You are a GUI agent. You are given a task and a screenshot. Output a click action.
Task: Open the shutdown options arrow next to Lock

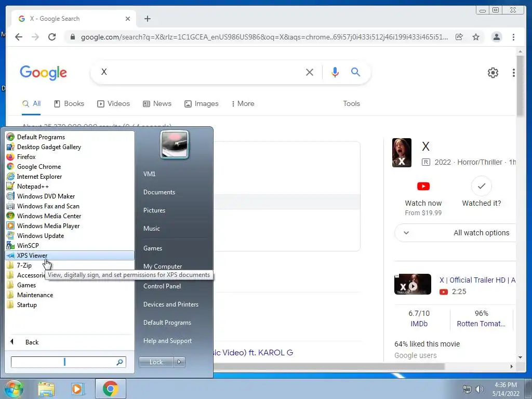point(179,362)
